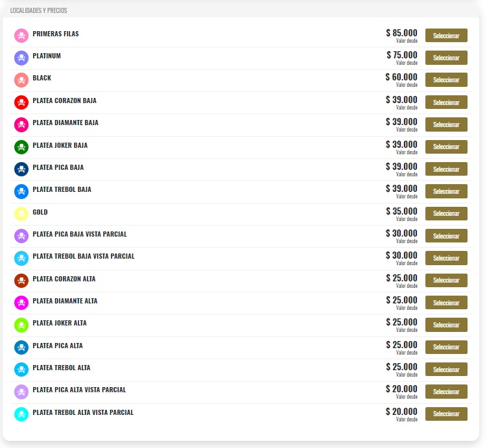Click the red Platea Corazon Baja seat icon
Image resolution: width=487 pixels, height=448 pixels.
21,102
